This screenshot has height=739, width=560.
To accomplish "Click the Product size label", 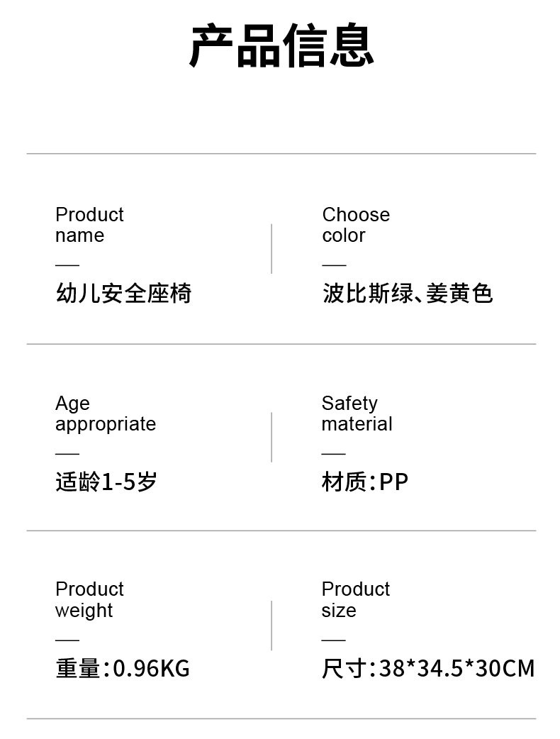I will pos(355,599).
